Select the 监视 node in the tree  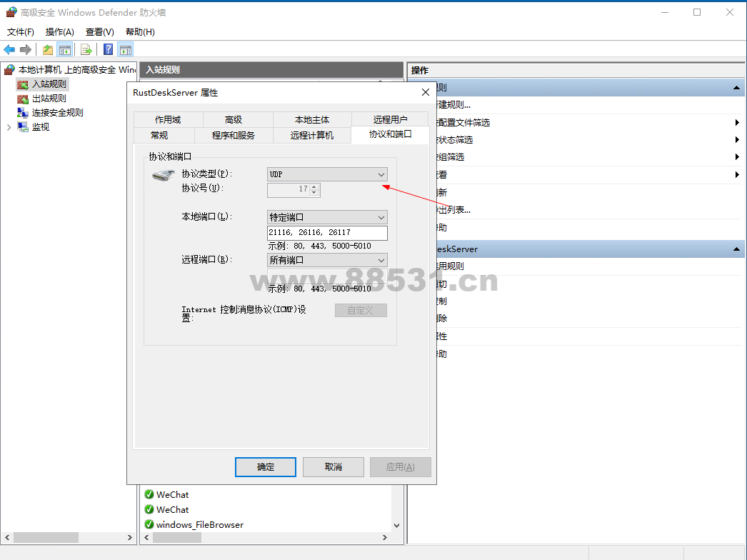(41, 127)
